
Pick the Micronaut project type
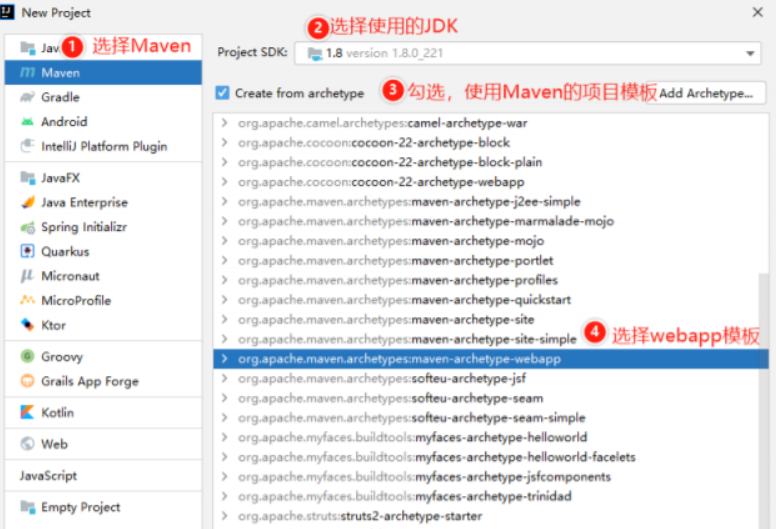point(103,276)
